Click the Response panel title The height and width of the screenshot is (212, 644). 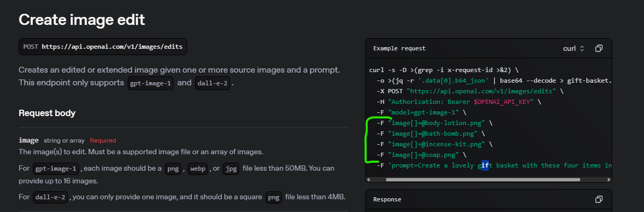pyautogui.click(x=387, y=199)
